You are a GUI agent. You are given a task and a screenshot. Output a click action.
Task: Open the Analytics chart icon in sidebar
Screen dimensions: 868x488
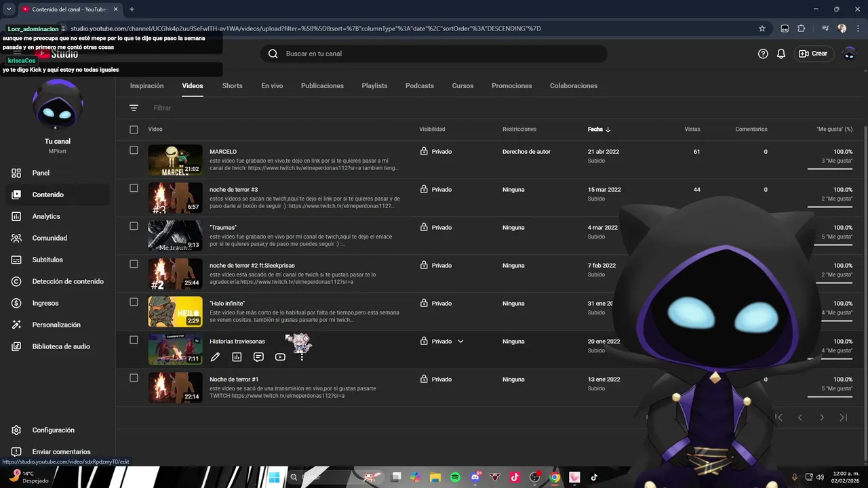click(17, 216)
